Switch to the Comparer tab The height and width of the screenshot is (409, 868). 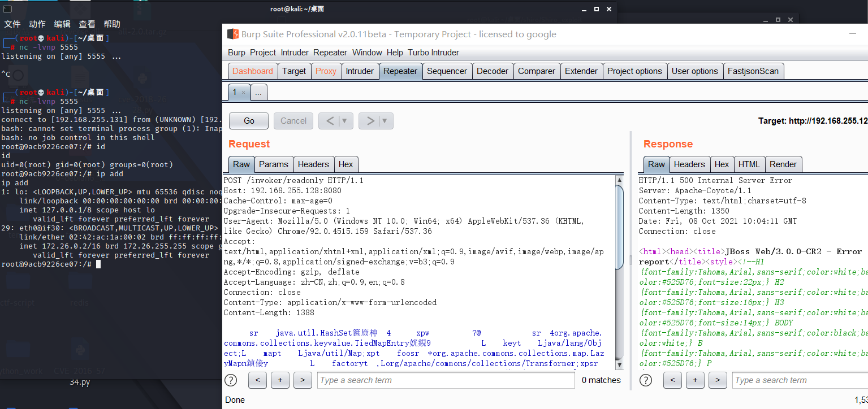click(537, 71)
